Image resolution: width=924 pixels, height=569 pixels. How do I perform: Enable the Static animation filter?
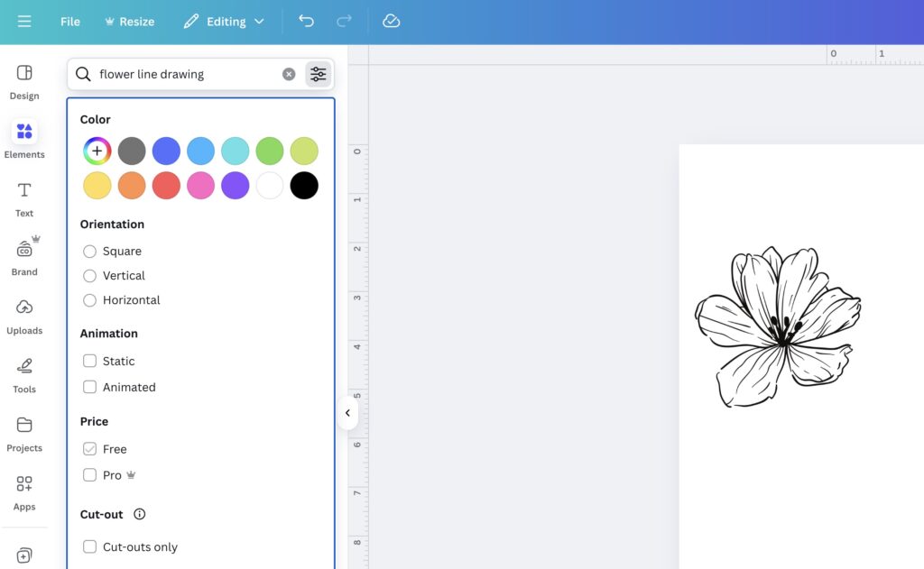click(x=89, y=360)
